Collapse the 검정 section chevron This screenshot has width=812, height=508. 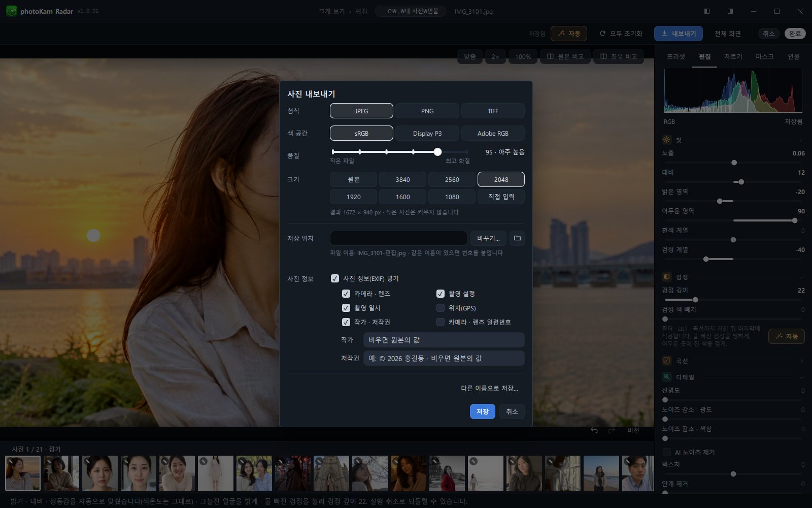point(801,277)
